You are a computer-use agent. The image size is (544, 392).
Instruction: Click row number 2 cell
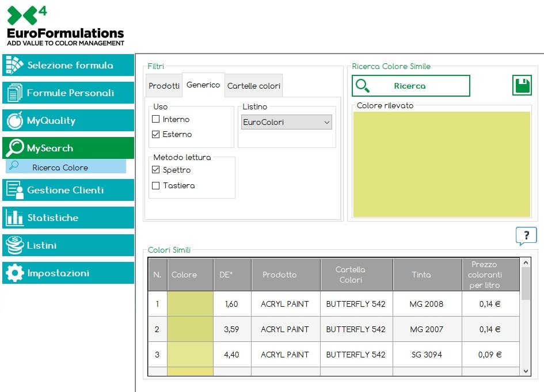158,329
